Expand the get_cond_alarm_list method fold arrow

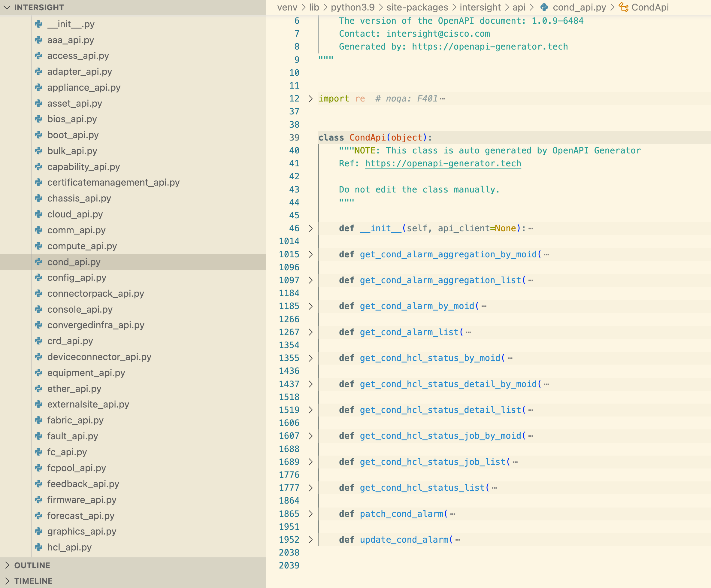pyautogui.click(x=310, y=332)
